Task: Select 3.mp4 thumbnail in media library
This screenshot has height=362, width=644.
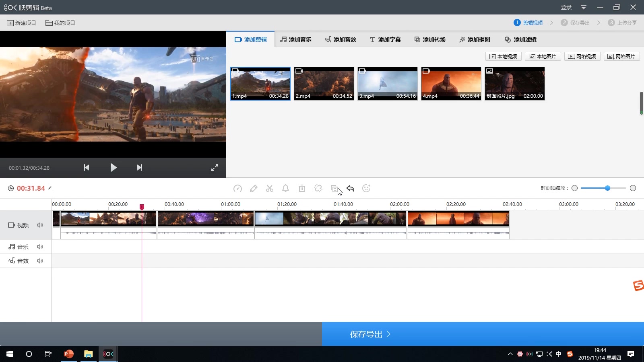Action: tap(388, 84)
